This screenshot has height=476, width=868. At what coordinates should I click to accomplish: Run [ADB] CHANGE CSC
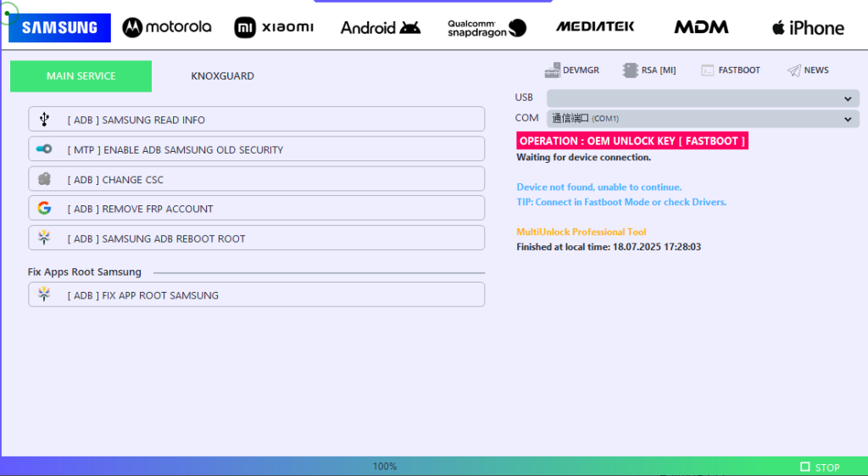click(x=256, y=179)
